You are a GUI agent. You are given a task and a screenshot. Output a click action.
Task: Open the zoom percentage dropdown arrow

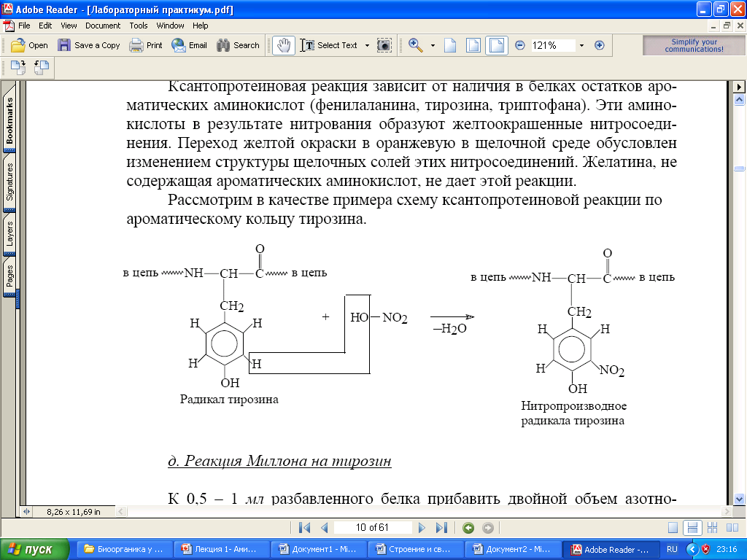(581, 46)
